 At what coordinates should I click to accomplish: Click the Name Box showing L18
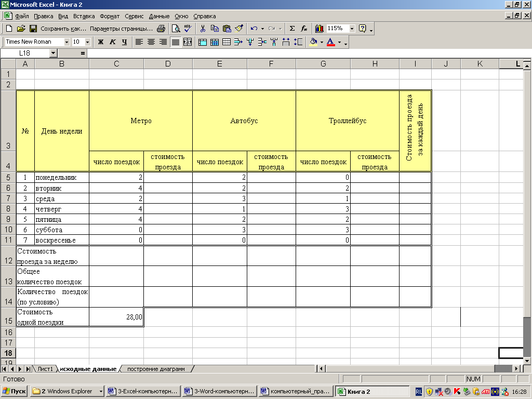[25, 53]
